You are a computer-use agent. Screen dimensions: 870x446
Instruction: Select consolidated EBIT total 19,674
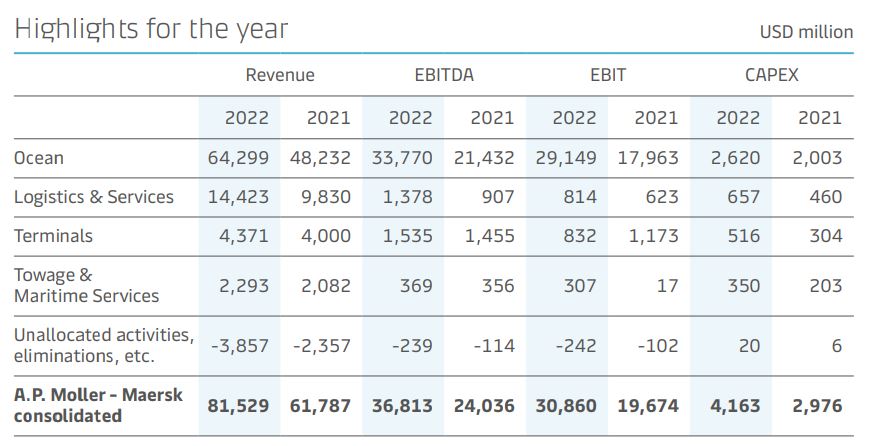tap(648, 406)
